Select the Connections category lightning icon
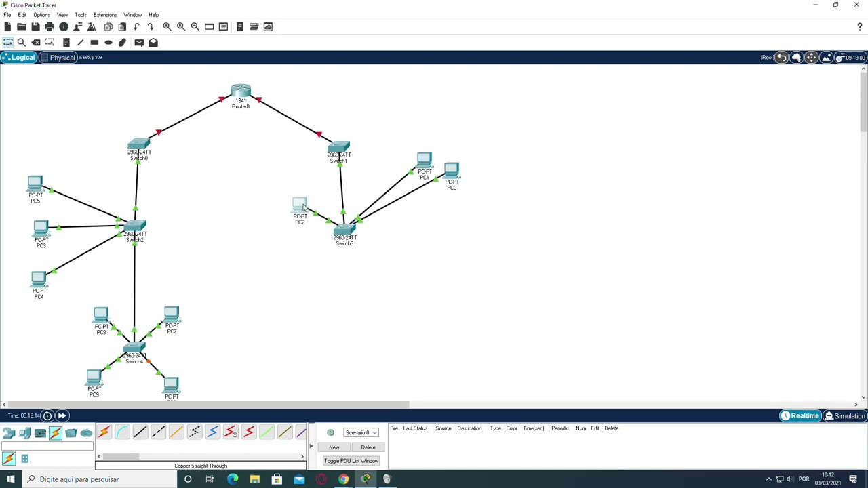Screen dimensions: 868x488 [56, 432]
